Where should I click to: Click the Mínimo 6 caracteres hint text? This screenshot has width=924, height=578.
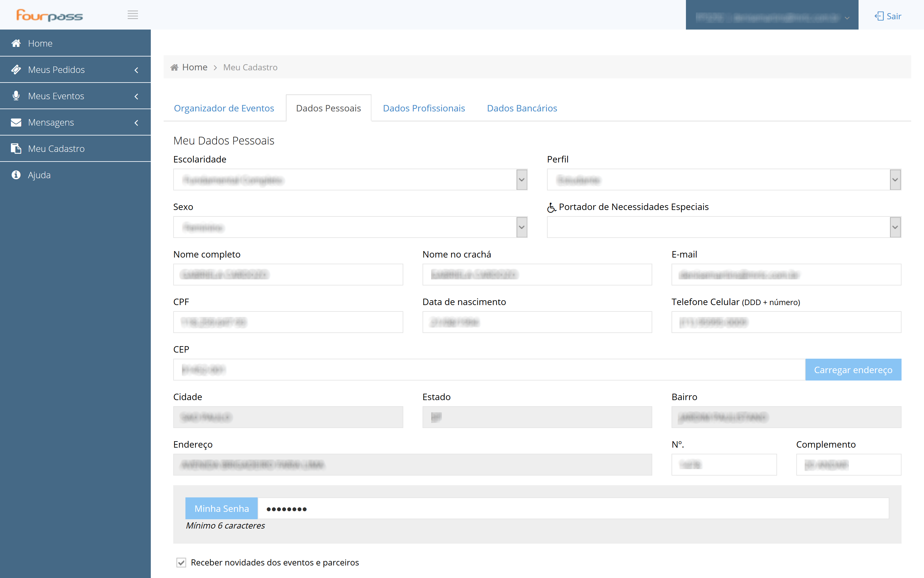[x=225, y=526]
